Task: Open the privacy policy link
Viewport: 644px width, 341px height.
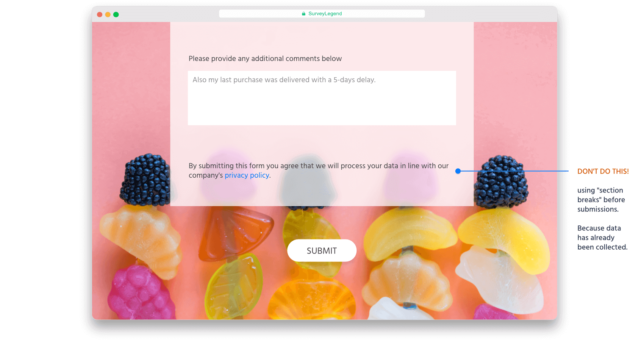Action: [x=247, y=175]
